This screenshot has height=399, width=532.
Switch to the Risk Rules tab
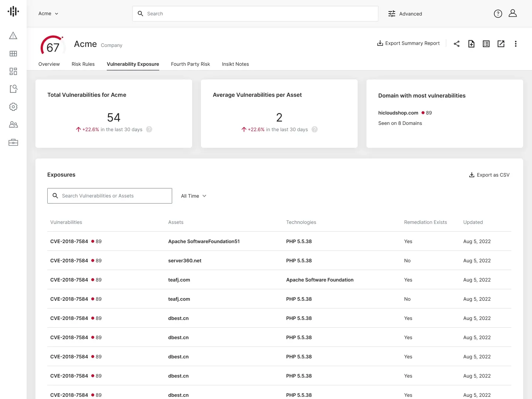click(83, 64)
